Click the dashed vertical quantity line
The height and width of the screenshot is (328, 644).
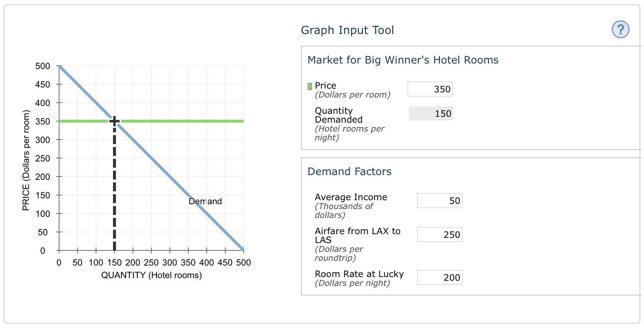[x=114, y=185]
